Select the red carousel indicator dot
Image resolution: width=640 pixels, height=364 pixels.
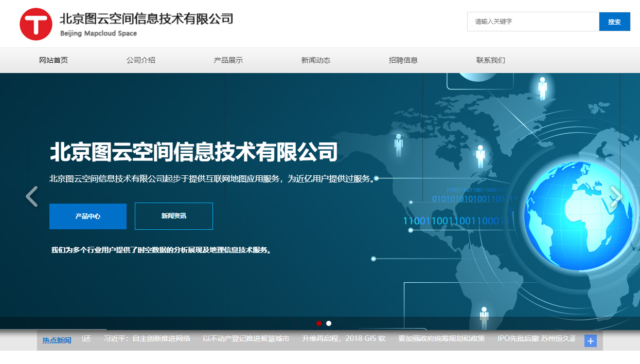(319, 323)
